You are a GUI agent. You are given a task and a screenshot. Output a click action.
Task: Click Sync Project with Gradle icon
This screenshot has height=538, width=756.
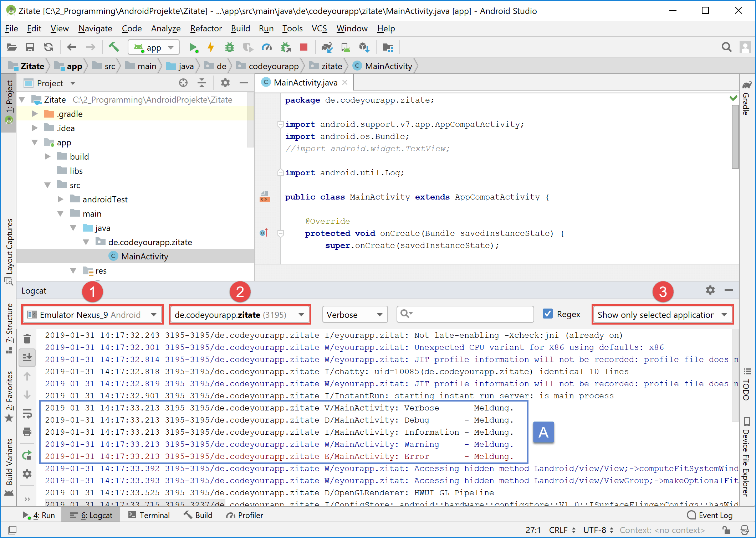click(x=327, y=47)
